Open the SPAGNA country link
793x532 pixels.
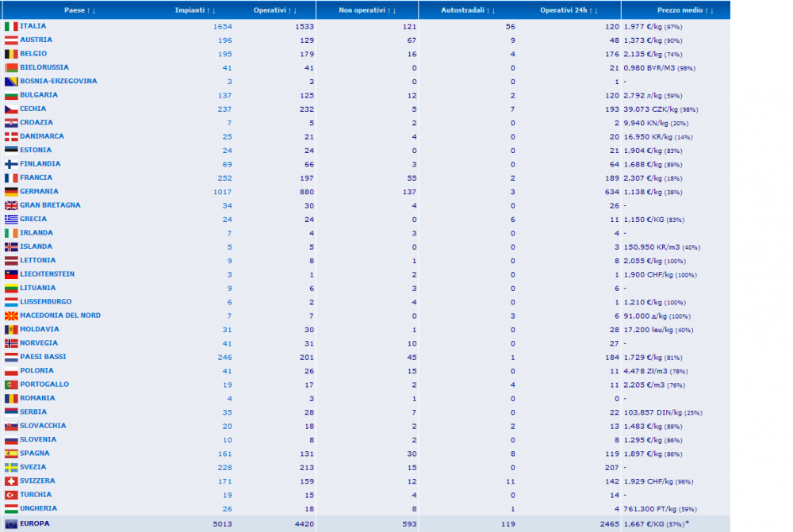(x=35, y=453)
